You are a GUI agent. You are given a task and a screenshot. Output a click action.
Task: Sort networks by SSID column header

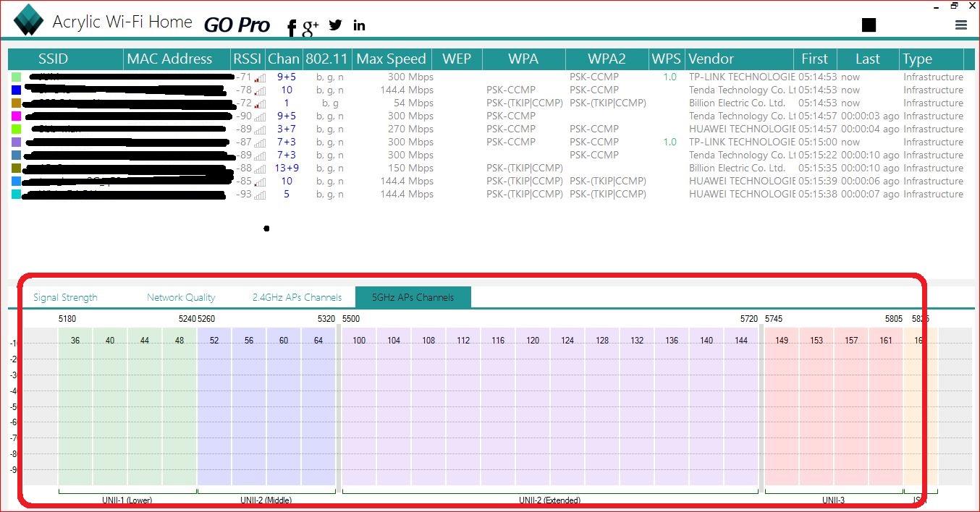tap(64, 59)
